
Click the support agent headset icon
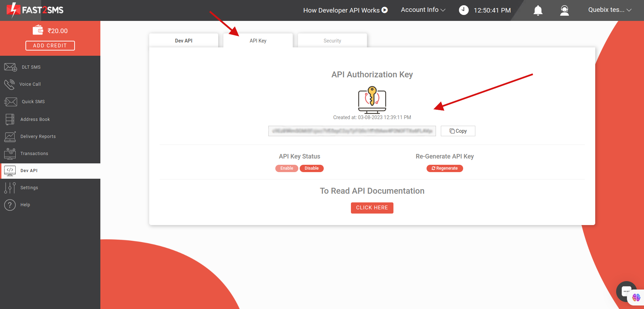coord(565,10)
